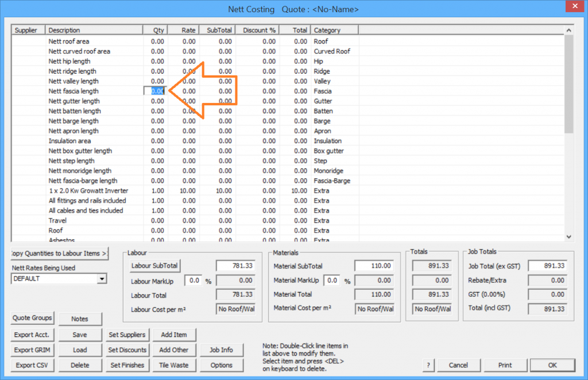Click the Cancel button
This screenshot has height=380, width=588.
pyautogui.click(x=458, y=365)
